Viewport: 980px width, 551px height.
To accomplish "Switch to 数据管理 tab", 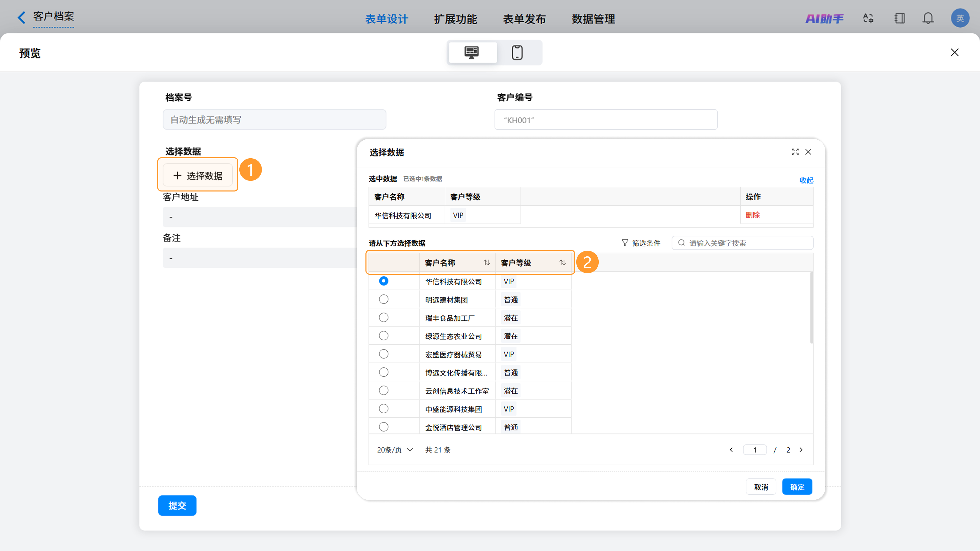I will (x=593, y=19).
